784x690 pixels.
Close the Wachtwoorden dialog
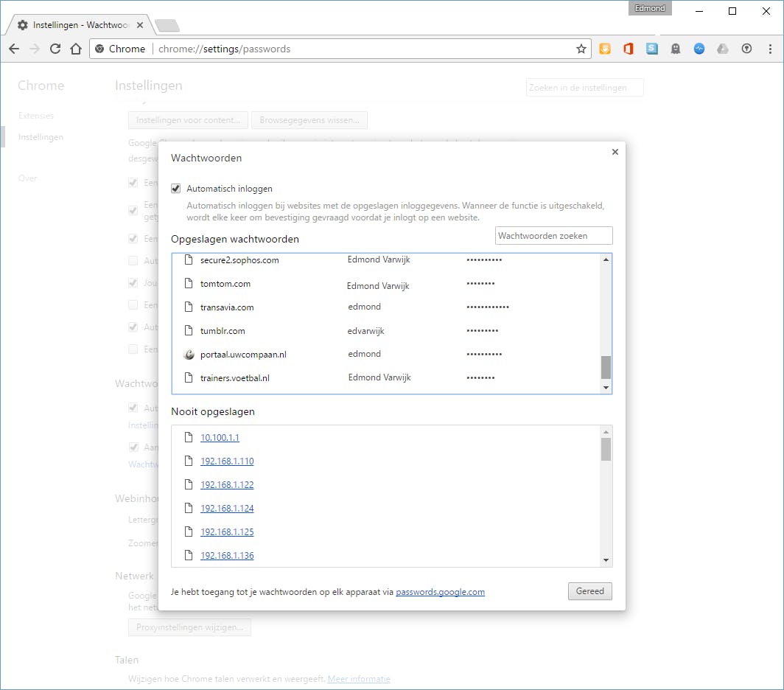pyautogui.click(x=615, y=152)
